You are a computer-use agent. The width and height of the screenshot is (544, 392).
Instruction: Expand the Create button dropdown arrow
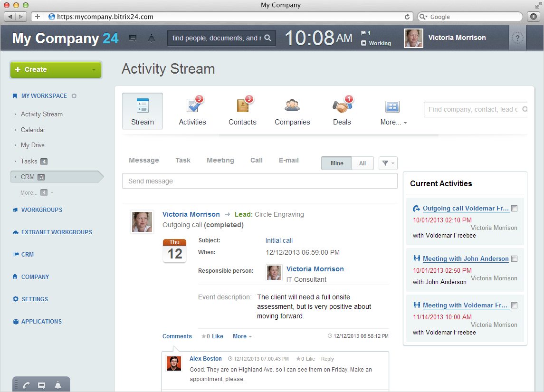coord(94,70)
